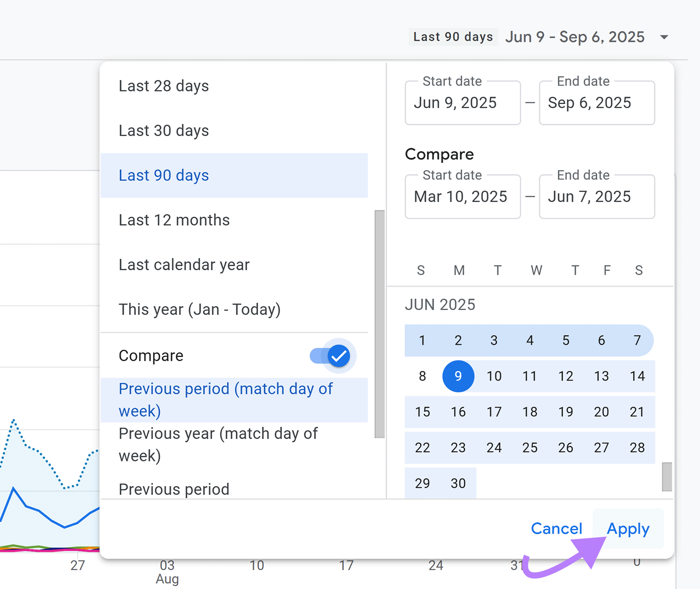Edit the Compare start date Mar 10, 2025
This screenshot has height=589, width=700.
coord(462,197)
